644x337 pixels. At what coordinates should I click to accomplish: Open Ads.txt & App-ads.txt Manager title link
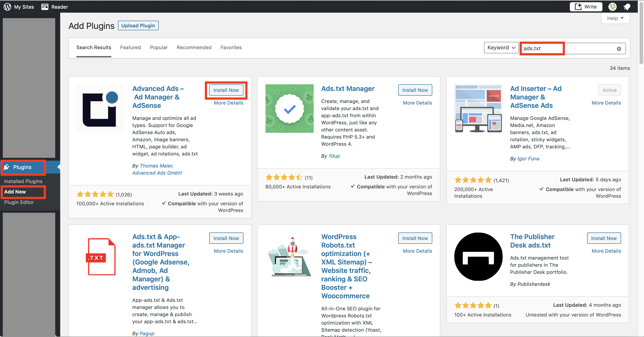point(161,262)
